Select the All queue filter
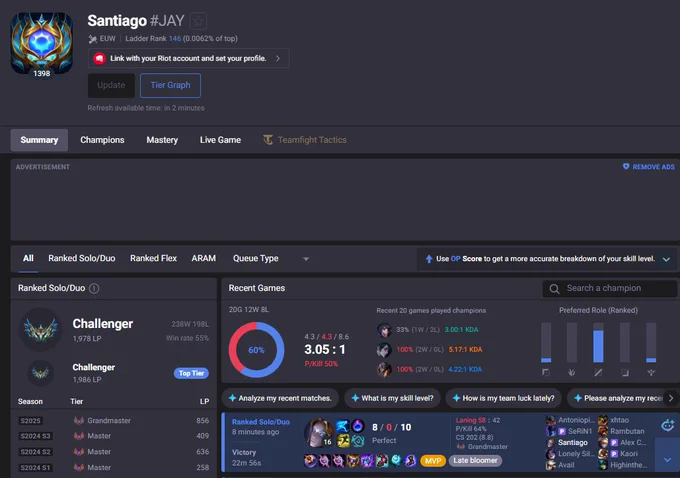 tap(28, 258)
